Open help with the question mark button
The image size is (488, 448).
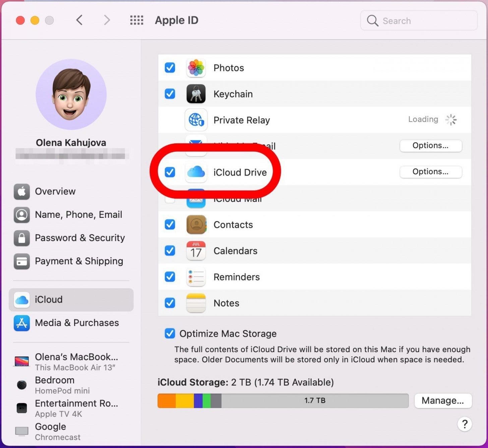point(465,424)
